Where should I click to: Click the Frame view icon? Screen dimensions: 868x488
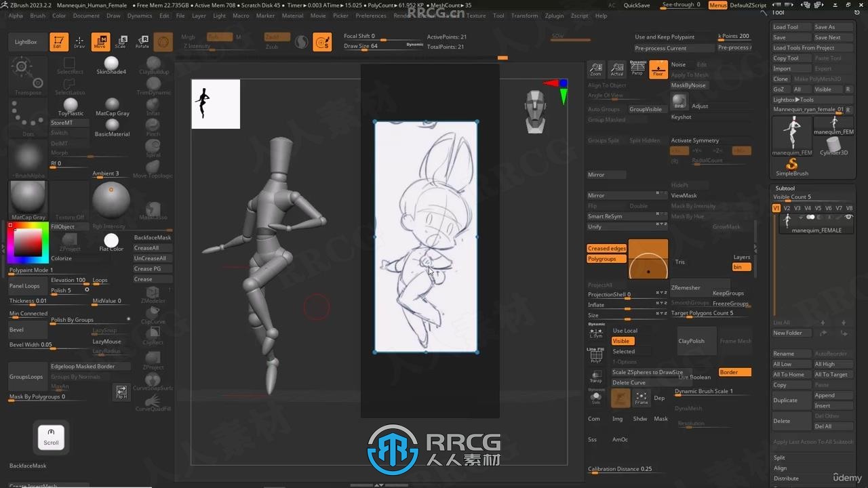(641, 398)
